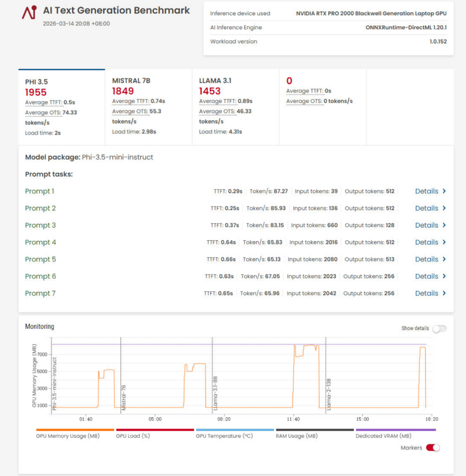The width and height of the screenshot is (466, 476).
Task: Click the red GPU Load legend swatch
Action: [x=154, y=430]
